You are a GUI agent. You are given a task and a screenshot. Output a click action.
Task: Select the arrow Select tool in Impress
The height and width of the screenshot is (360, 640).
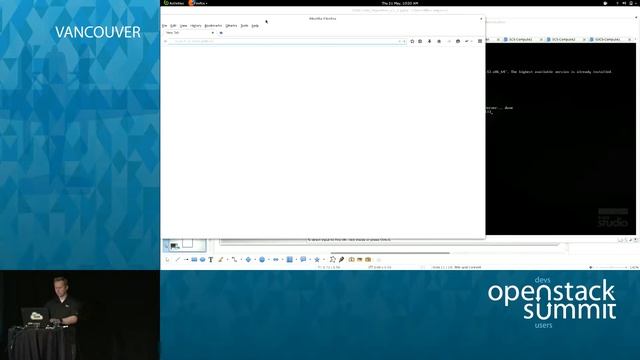[x=167, y=260]
